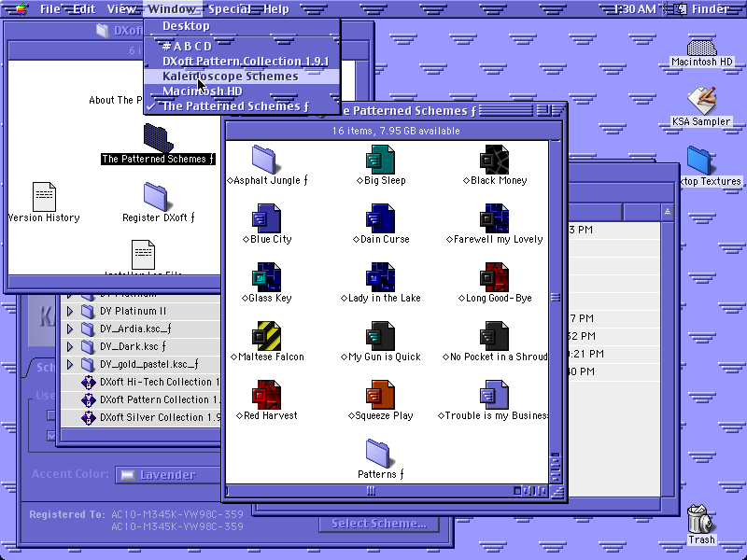747x560 pixels.
Task: Open the KSA Sampler desktop icon
Action: (x=702, y=101)
